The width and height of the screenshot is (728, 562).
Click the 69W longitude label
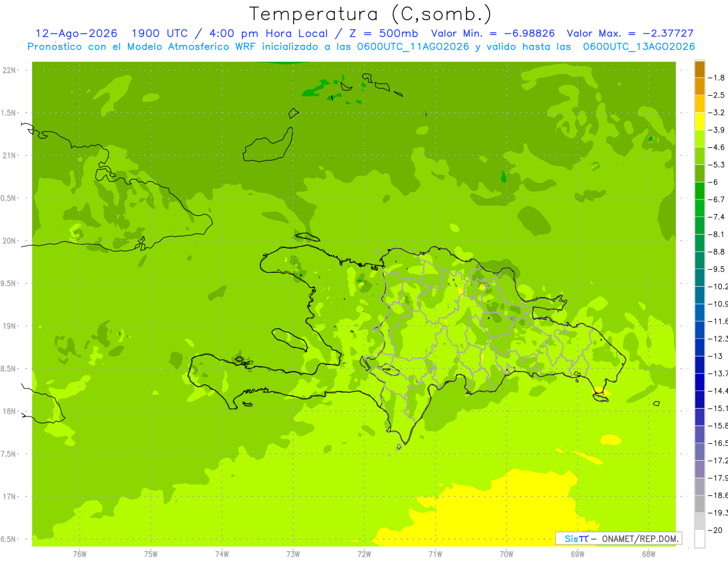pyautogui.click(x=578, y=554)
